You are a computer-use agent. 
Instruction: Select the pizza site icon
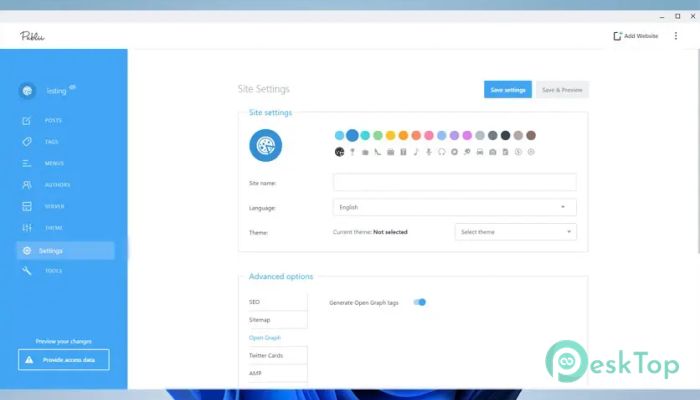click(x=339, y=152)
